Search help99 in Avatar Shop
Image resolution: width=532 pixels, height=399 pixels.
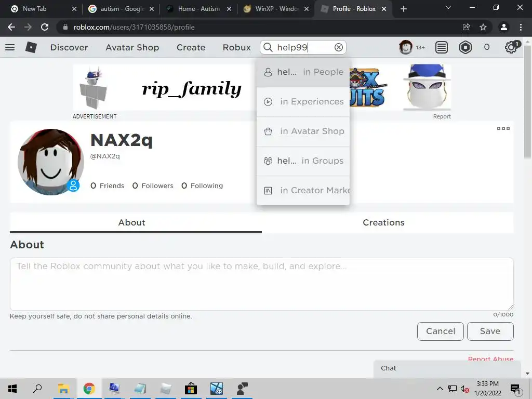(x=303, y=131)
